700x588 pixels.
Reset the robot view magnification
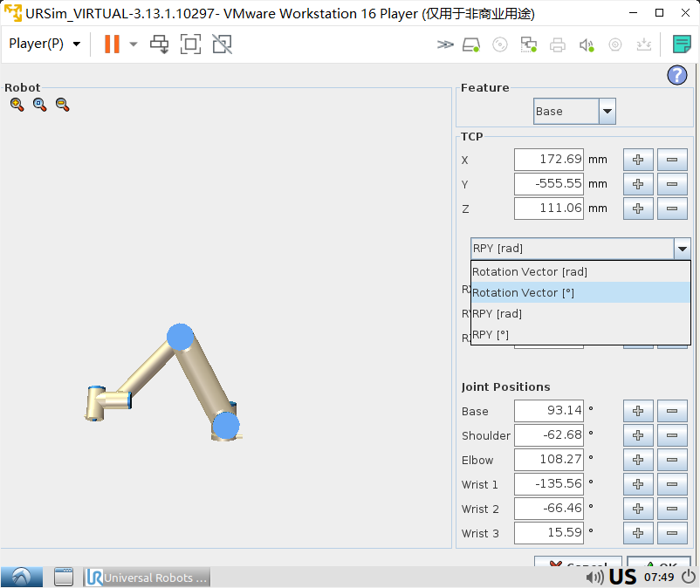pyautogui.click(x=38, y=104)
